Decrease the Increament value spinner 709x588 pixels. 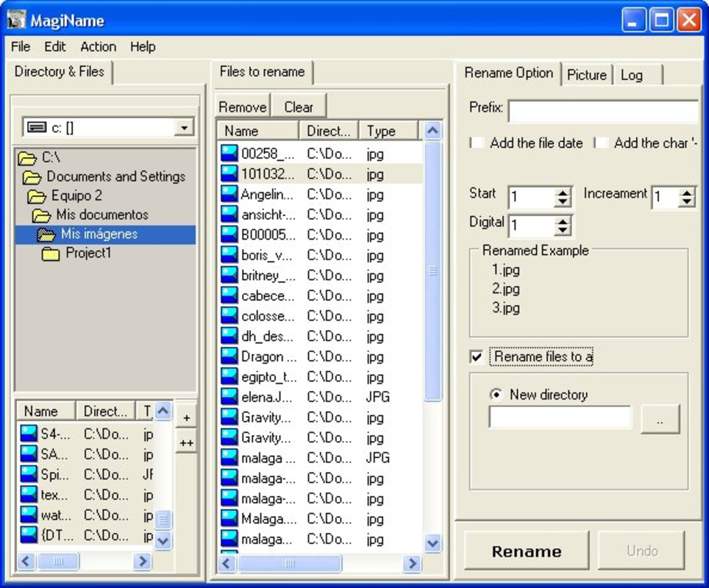pyautogui.click(x=687, y=202)
